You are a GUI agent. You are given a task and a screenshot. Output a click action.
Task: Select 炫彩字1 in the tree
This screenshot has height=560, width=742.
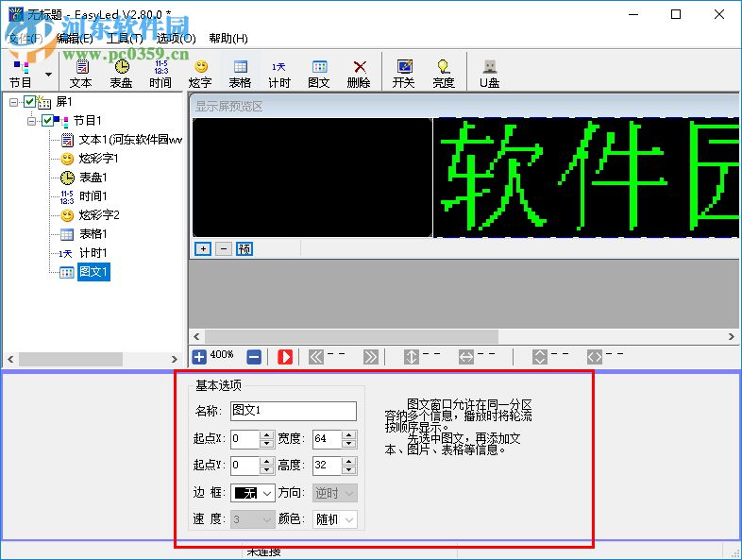click(98, 158)
